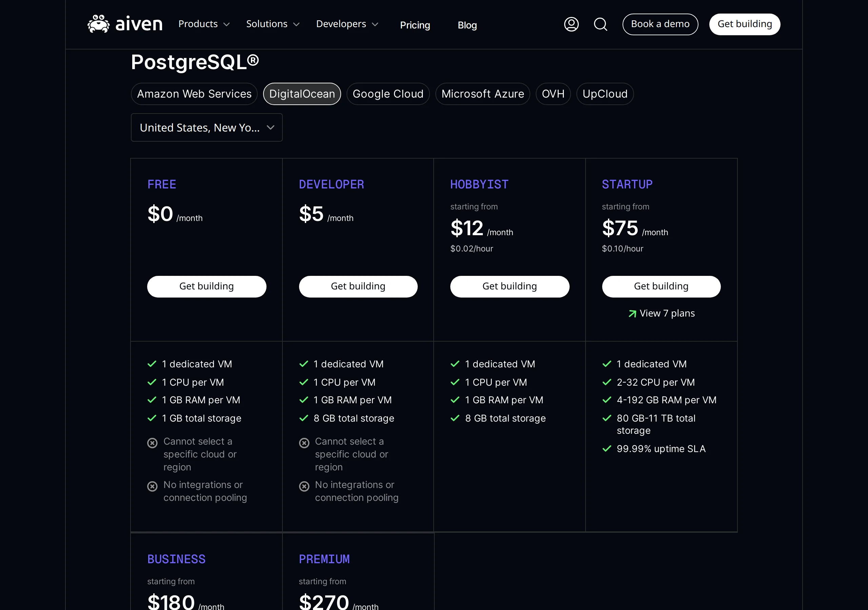The height and width of the screenshot is (610, 868).
Task: Click the checkmark next to 99.99% uptime SLA
Action: 607,449
